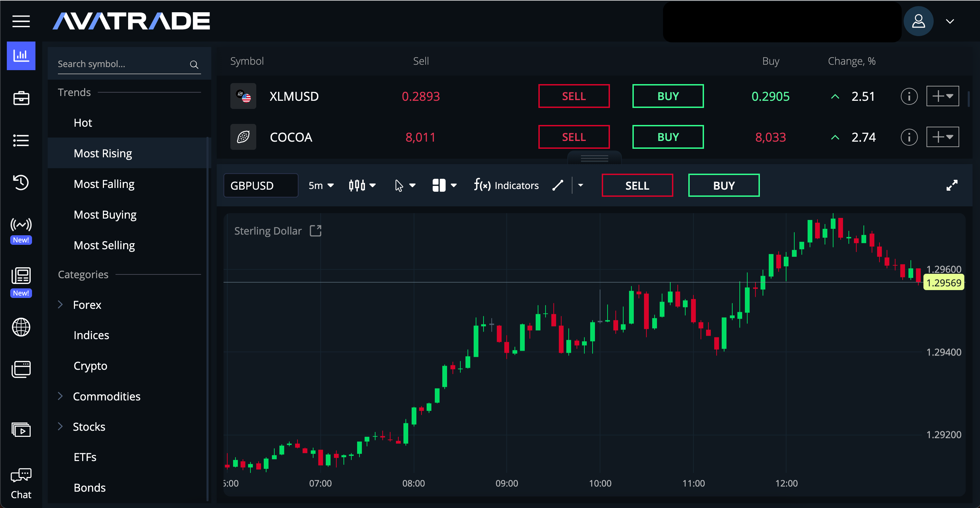Click the XLMUSD symbol name
980x508 pixels.
(x=294, y=97)
